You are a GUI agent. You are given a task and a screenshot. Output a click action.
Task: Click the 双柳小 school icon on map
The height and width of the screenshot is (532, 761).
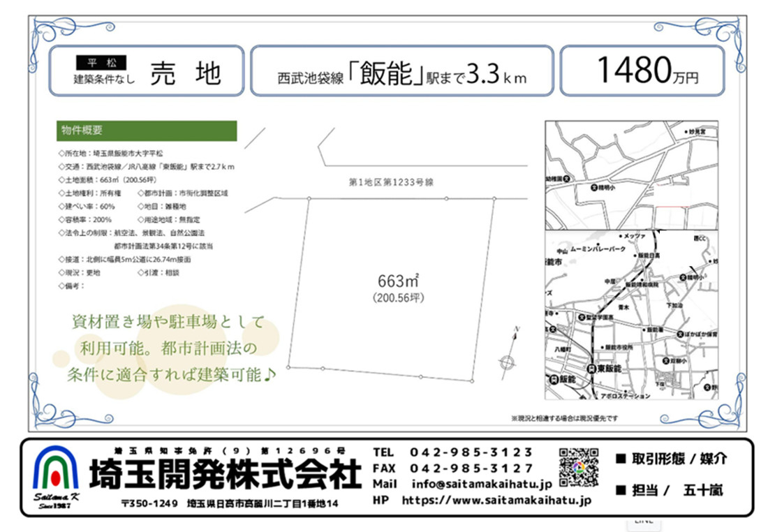click(x=666, y=360)
